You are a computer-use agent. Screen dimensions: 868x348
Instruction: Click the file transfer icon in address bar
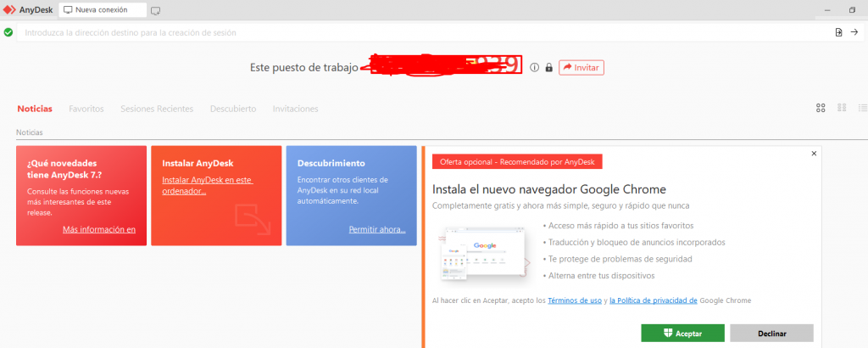[x=838, y=32]
